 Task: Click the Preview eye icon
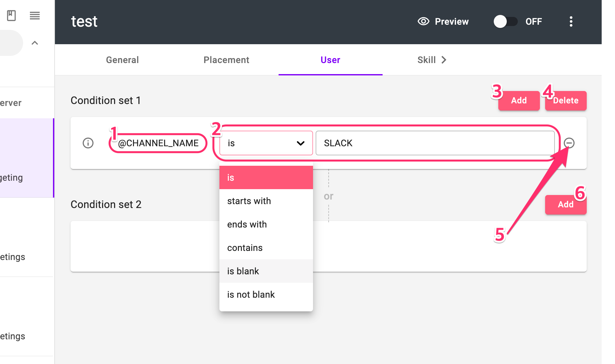tap(424, 21)
